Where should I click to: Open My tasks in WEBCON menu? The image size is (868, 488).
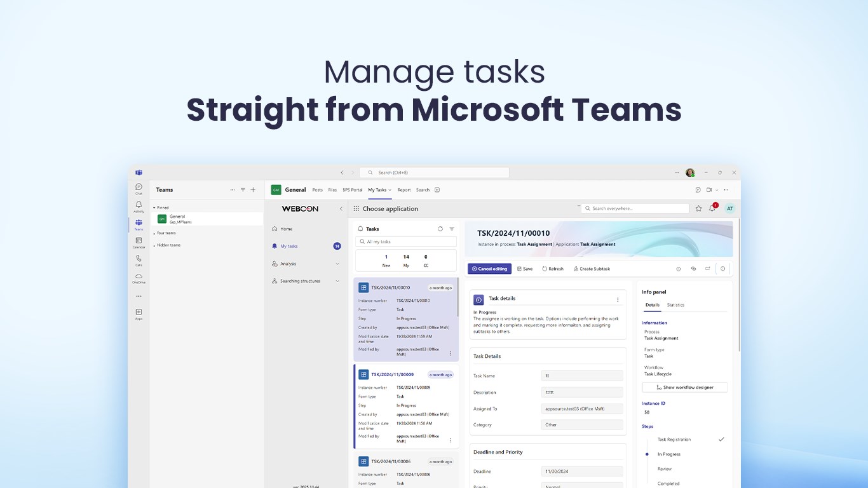pos(306,246)
